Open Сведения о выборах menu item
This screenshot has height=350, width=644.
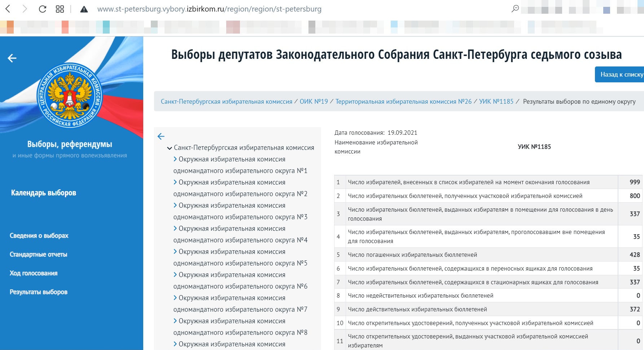39,236
